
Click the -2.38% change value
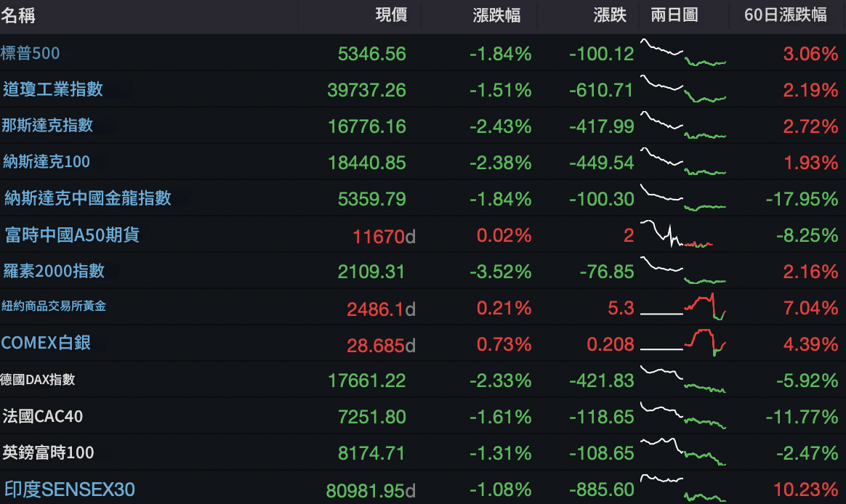(501, 162)
